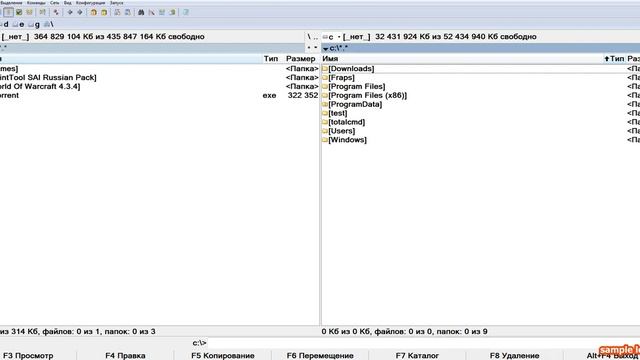Open the Запуск menu
The height and width of the screenshot is (360, 640).
pos(116,3)
